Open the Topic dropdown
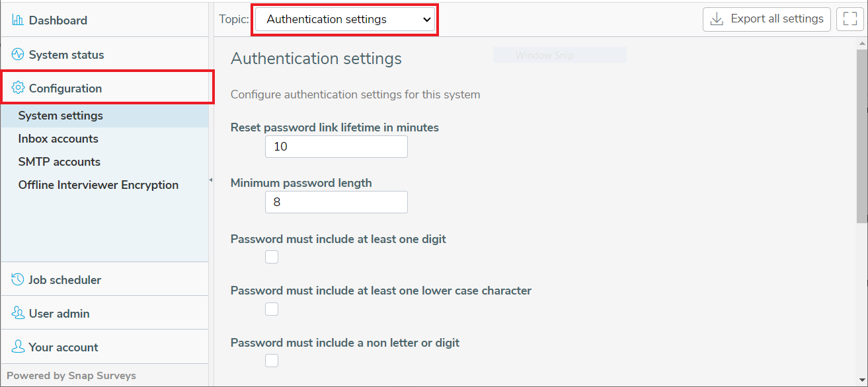 [344, 19]
